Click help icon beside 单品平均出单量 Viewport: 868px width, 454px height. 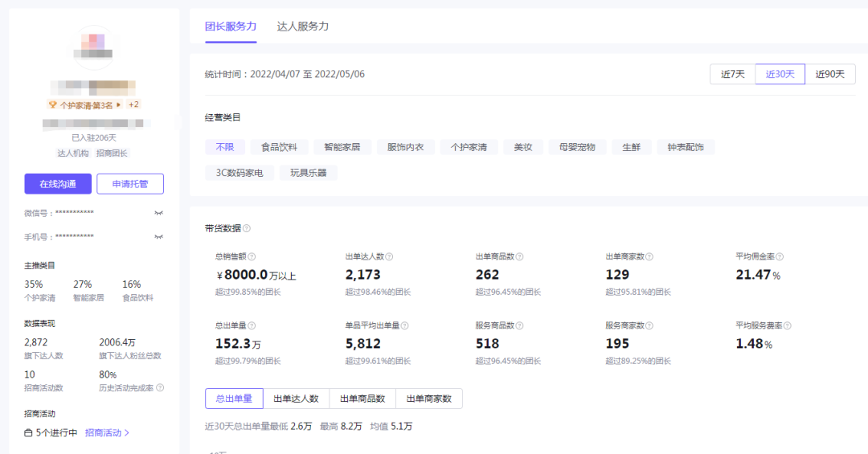405,325
